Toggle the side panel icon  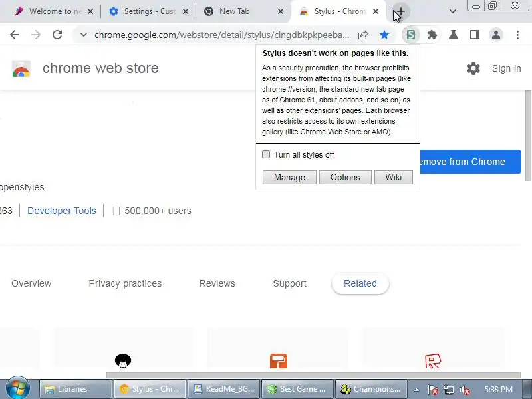point(475,35)
